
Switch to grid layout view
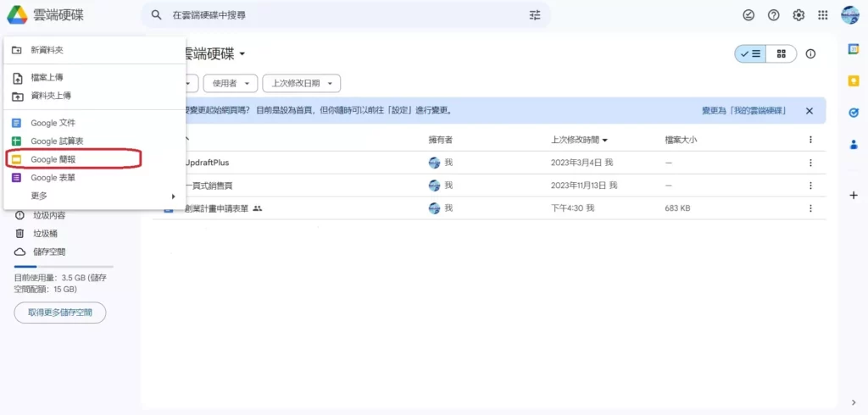point(781,53)
